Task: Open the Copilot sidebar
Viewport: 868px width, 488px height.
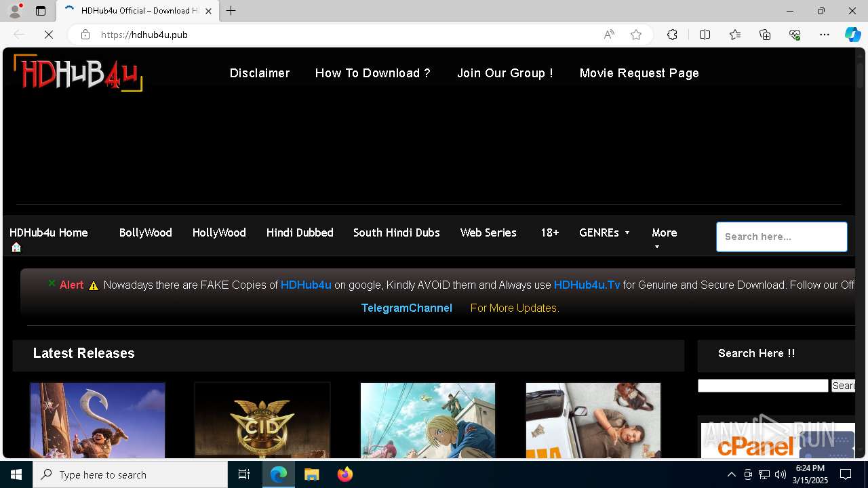Action: point(852,35)
